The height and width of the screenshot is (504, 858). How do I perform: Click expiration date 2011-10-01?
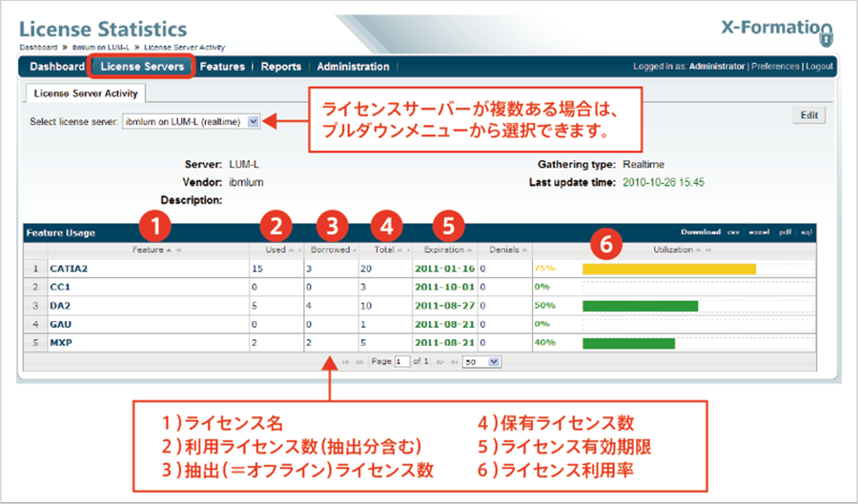click(445, 287)
